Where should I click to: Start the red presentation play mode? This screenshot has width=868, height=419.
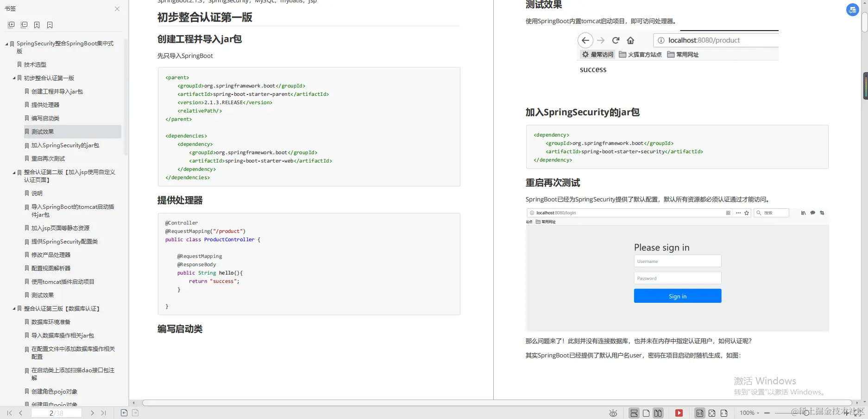pyautogui.click(x=679, y=413)
